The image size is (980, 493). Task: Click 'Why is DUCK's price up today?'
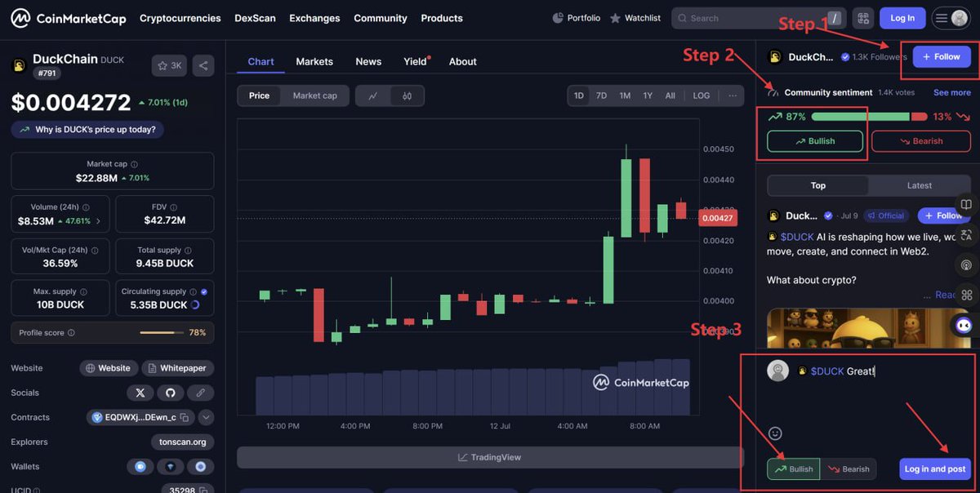click(x=88, y=130)
